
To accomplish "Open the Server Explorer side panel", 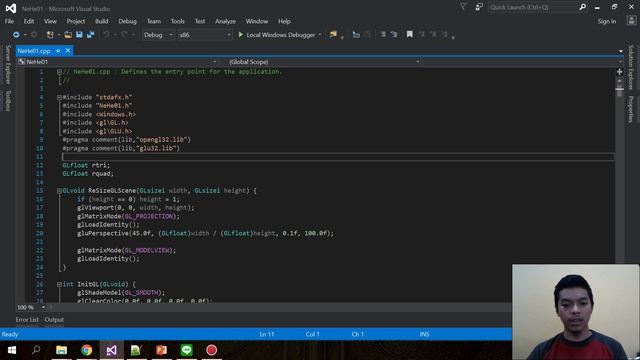I will [8, 64].
